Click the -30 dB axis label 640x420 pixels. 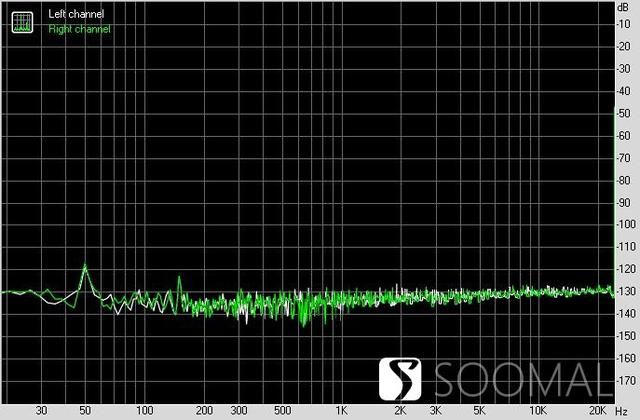click(623, 69)
